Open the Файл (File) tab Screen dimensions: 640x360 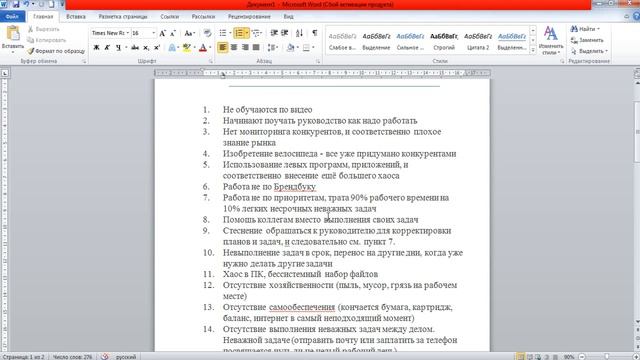12,17
